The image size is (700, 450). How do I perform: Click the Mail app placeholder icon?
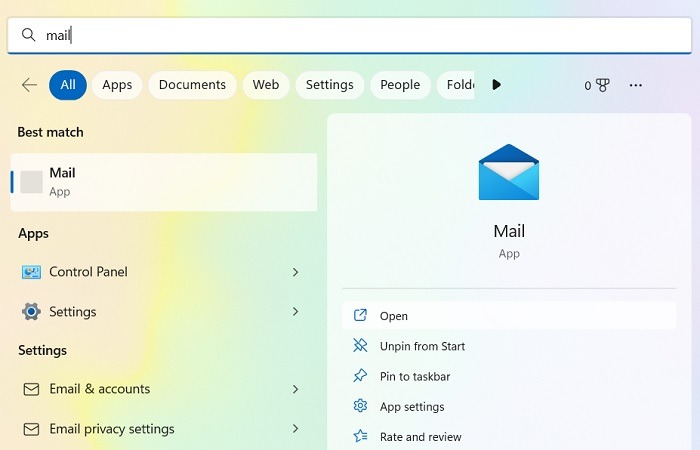(x=32, y=182)
